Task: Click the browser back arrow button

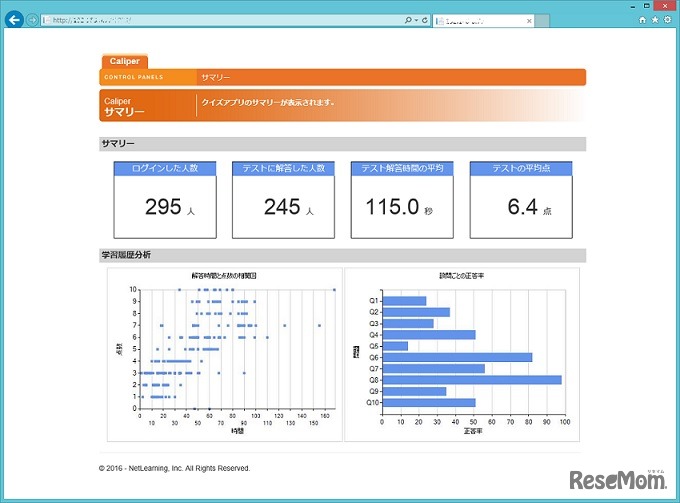Action: pyautogui.click(x=14, y=19)
